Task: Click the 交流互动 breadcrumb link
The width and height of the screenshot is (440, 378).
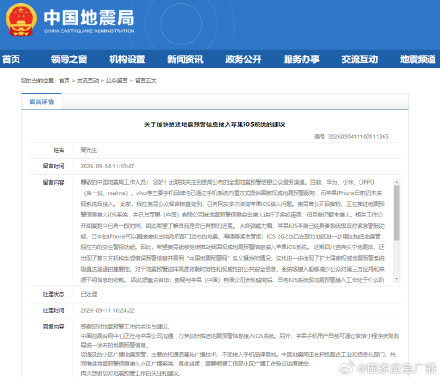Action: 88,80
